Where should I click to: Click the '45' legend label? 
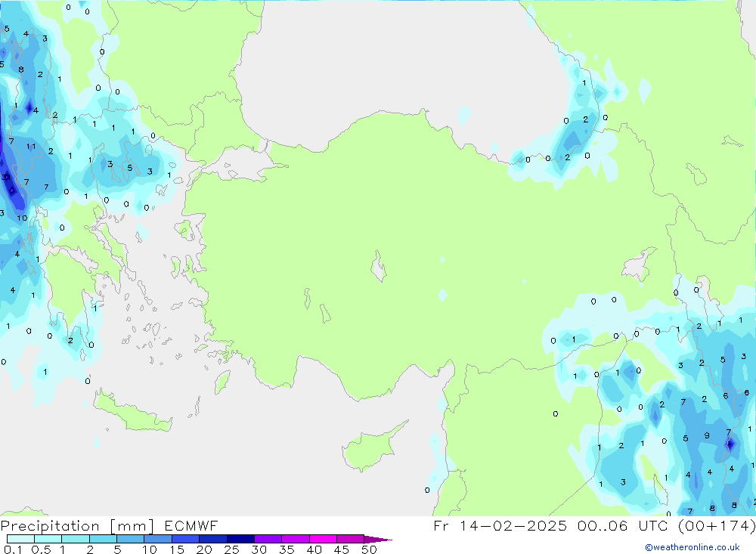[x=342, y=549]
